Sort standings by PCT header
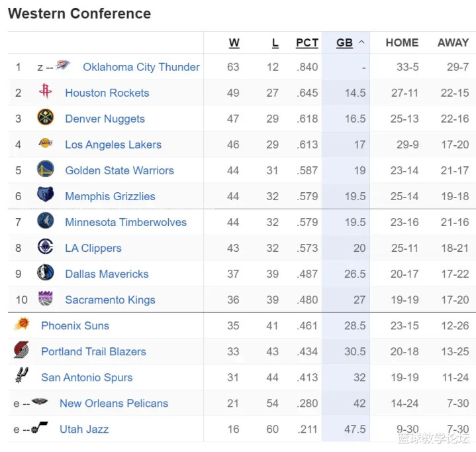The width and height of the screenshot is (476, 452). tap(307, 43)
